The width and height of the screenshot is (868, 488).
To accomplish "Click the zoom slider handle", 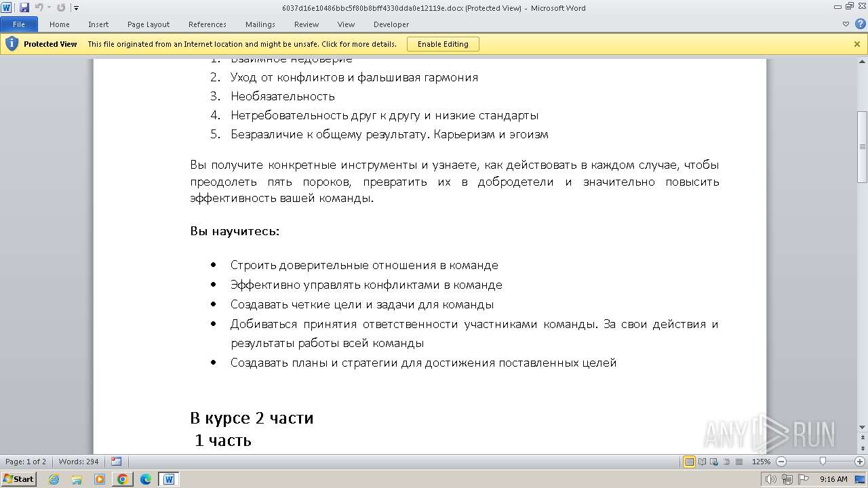I will [823, 462].
